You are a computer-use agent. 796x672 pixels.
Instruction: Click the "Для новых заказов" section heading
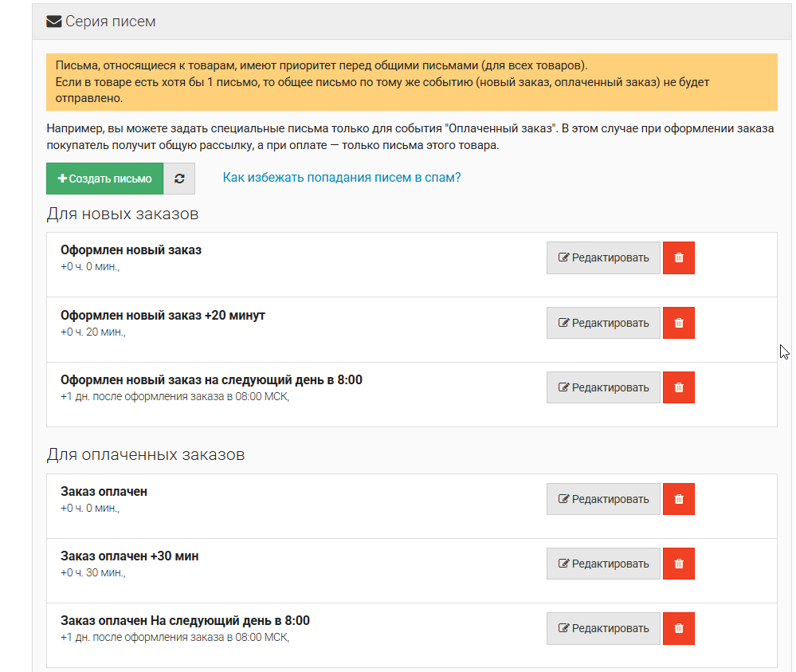coord(123,214)
